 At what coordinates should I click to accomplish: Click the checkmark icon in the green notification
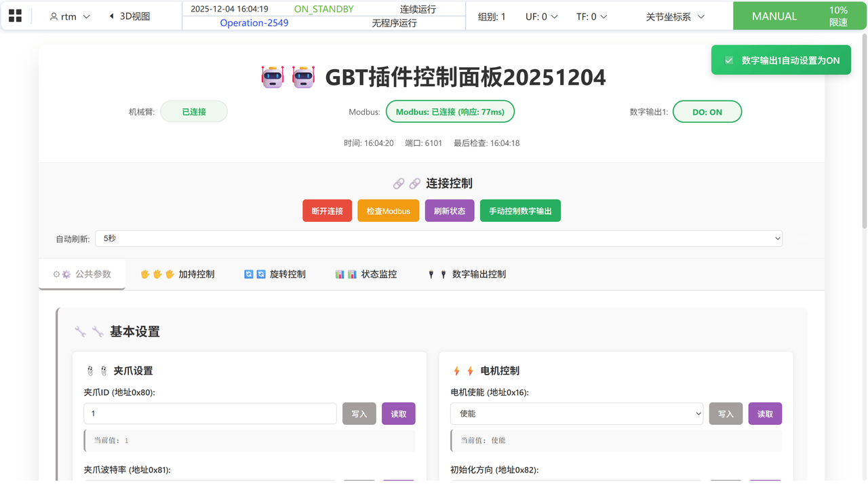point(729,60)
